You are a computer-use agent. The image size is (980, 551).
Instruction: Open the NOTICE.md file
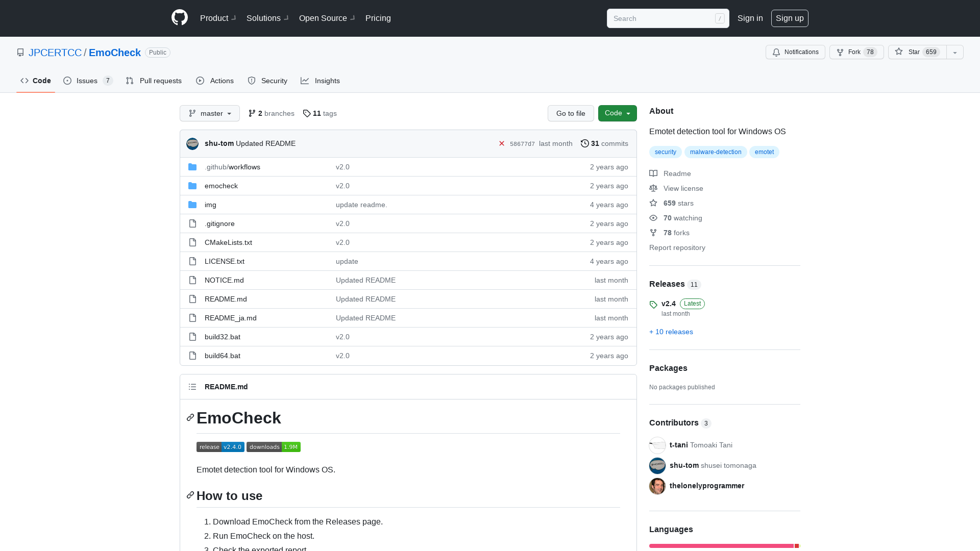(224, 280)
